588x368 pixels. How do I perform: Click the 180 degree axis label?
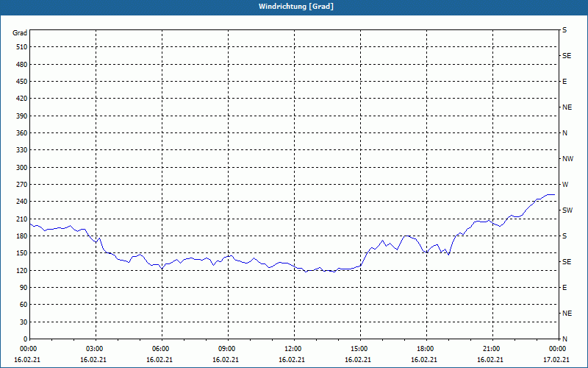coord(22,236)
